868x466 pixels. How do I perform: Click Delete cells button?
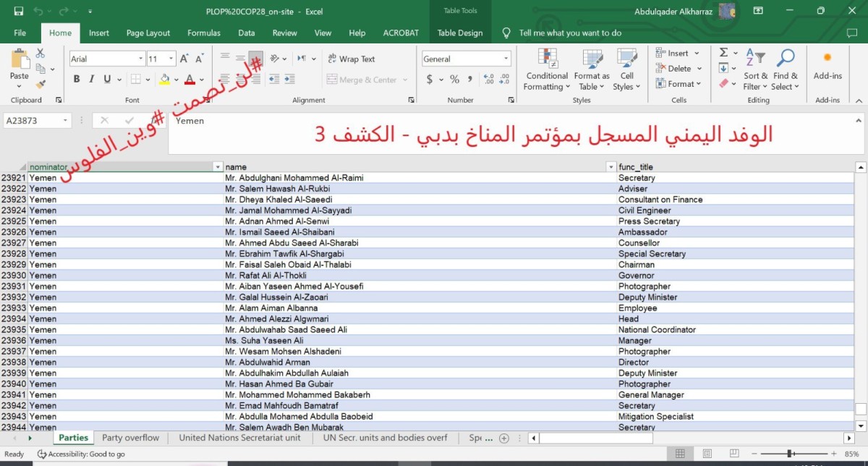coord(678,68)
